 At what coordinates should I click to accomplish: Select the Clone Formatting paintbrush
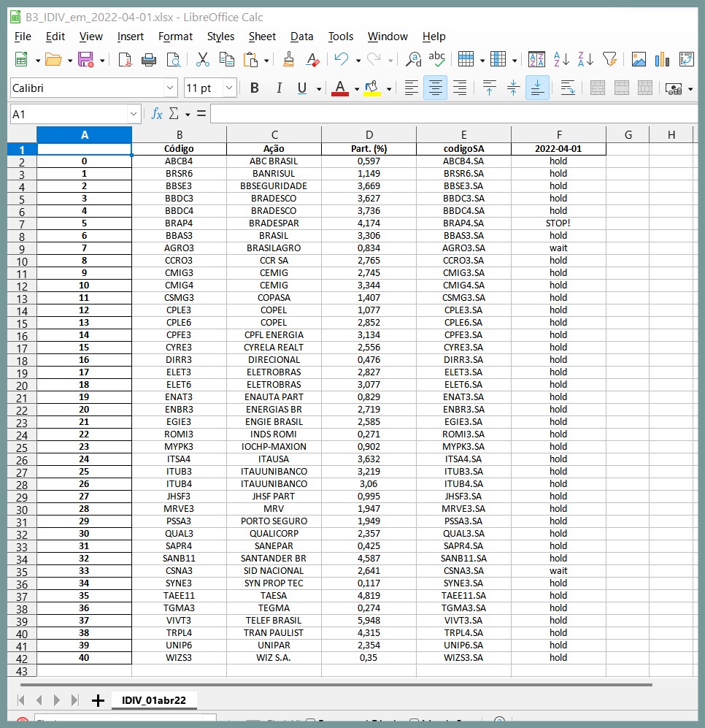click(x=288, y=59)
